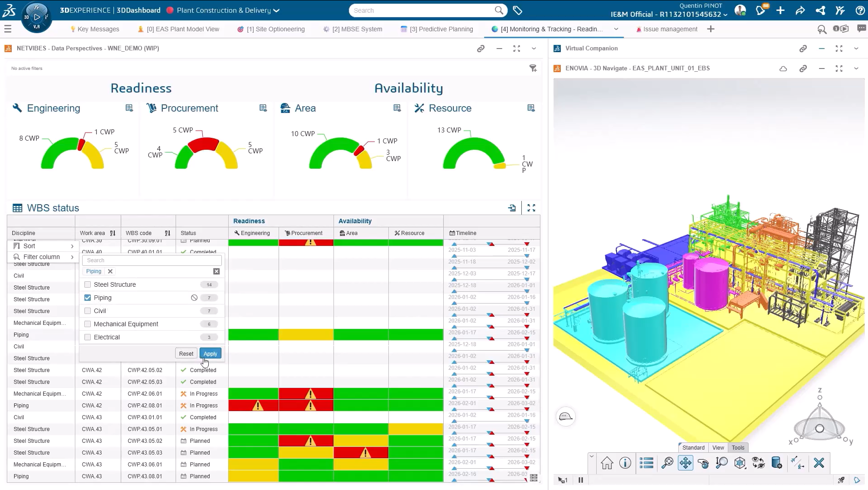
Task: Check the Steel Structure filter checkbox
Action: [88, 284]
